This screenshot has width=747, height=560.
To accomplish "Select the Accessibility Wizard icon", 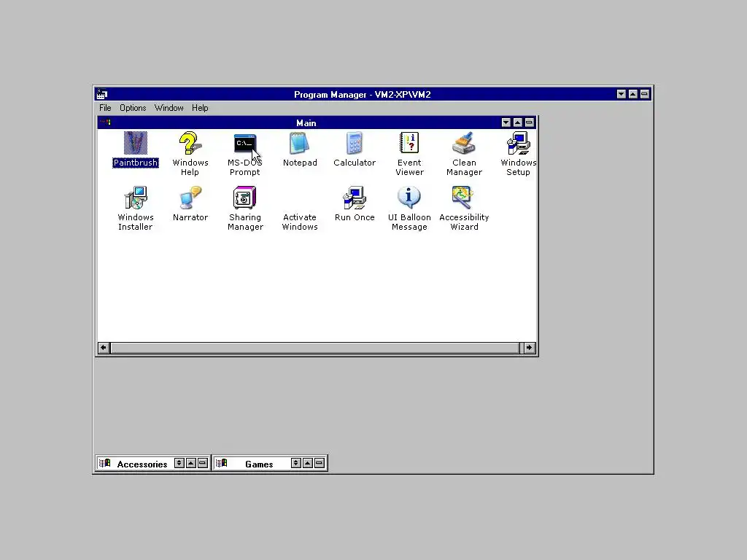I will click(464, 198).
